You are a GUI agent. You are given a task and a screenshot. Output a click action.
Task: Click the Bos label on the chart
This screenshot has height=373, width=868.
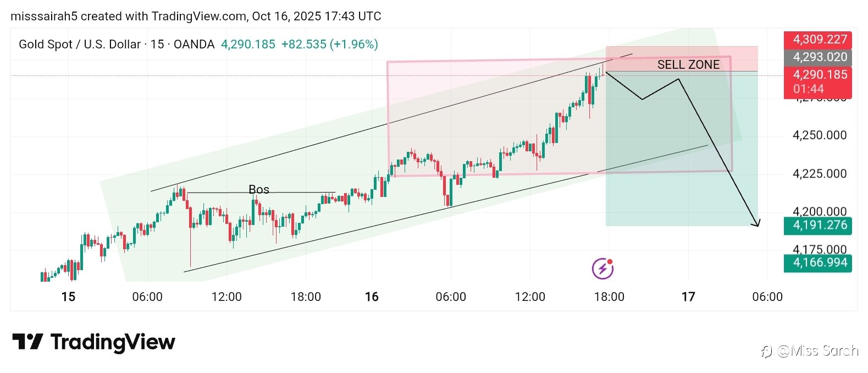tap(259, 189)
